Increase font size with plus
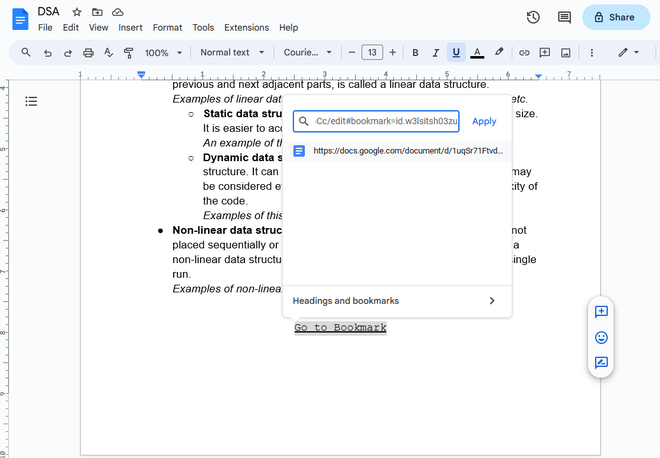The height and width of the screenshot is (458, 660). [x=392, y=53]
